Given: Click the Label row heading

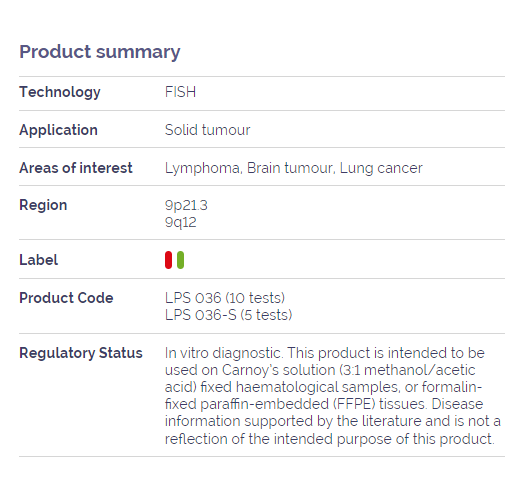Looking at the screenshot, I should tap(39, 260).
